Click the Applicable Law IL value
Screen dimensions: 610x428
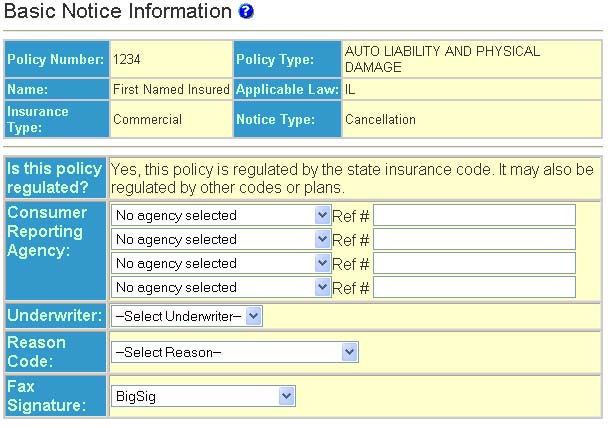click(x=350, y=89)
